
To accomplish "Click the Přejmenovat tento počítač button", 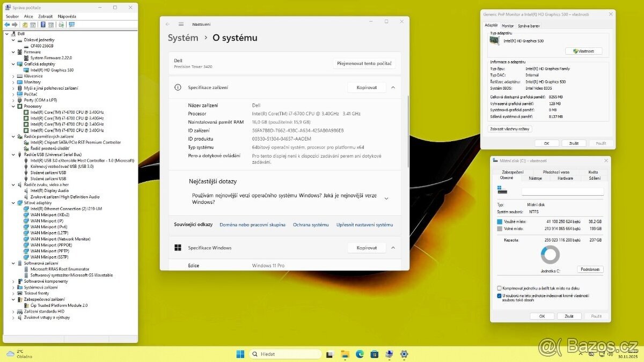I will click(x=364, y=63).
